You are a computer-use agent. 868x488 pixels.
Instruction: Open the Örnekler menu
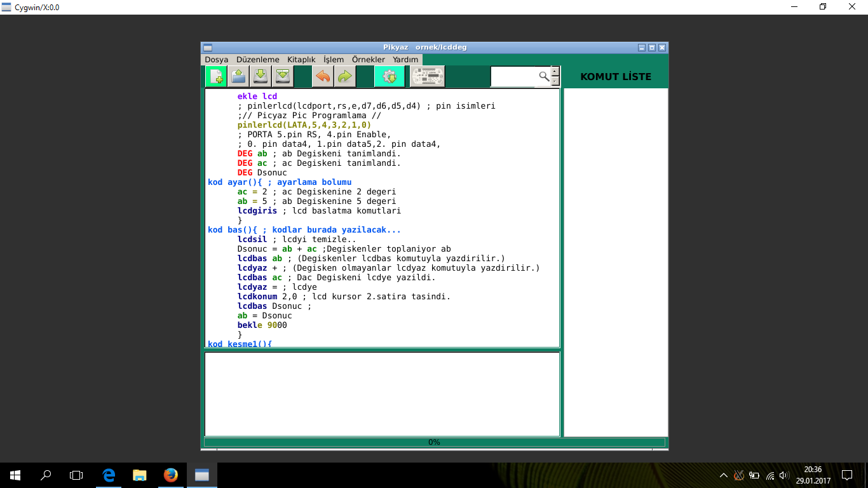pos(369,59)
